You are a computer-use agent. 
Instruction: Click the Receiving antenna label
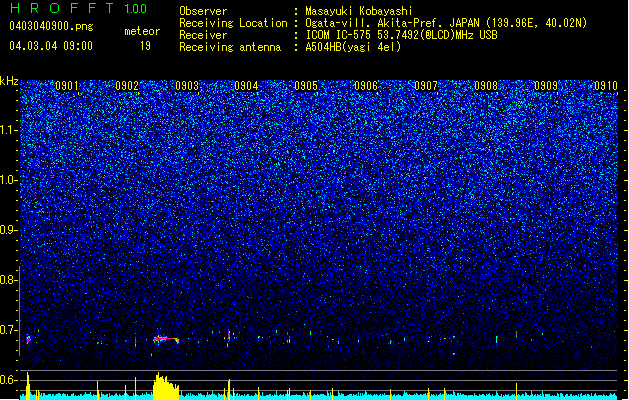[x=230, y=47]
